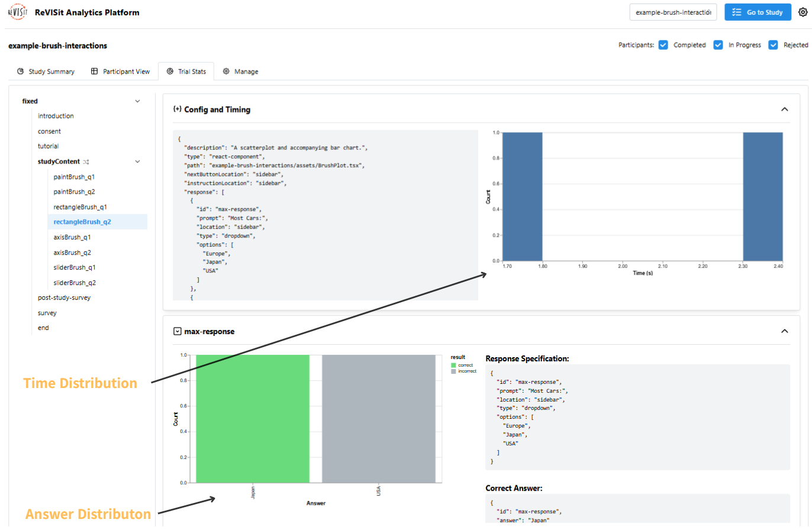812x529 pixels.
Task: Click the Study Summary pie chart icon
Action: point(20,71)
